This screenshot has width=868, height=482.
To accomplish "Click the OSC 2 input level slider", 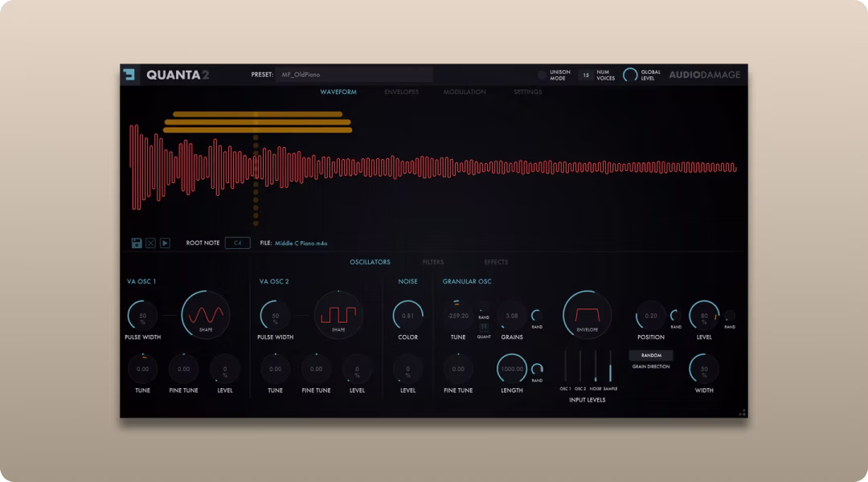I will click(x=580, y=366).
